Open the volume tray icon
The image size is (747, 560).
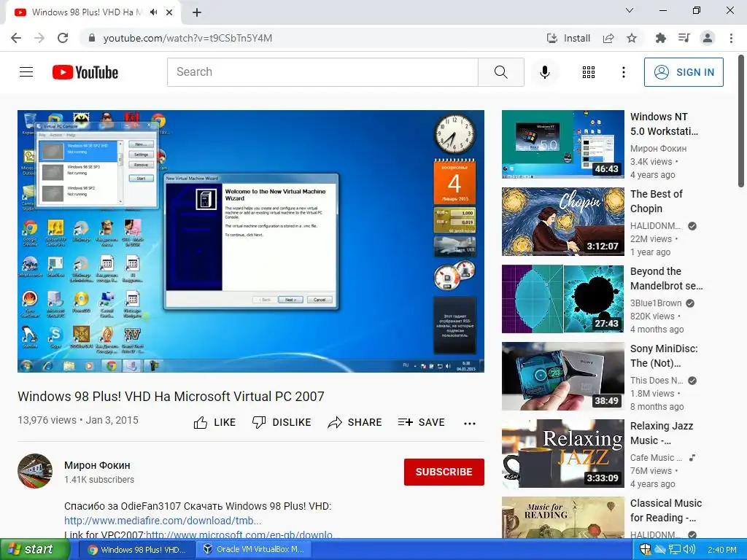(689, 550)
